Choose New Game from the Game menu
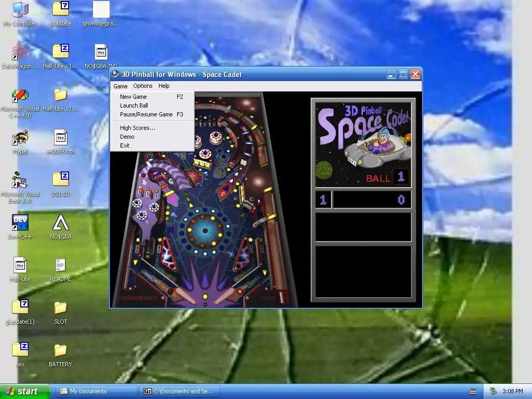Viewport: 532px width, 399px height. (x=152, y=97)
